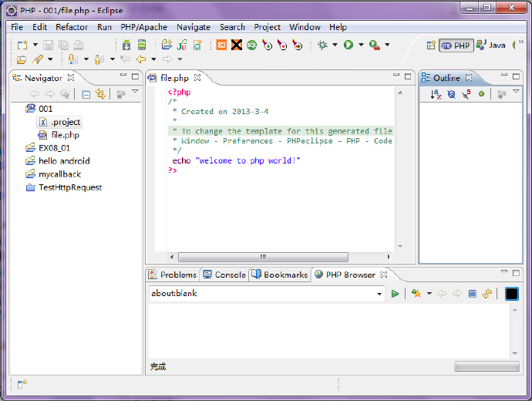The width and height of the screenshot is (532, 401).
Task: Open the Project menu
Action: (267, 27)
